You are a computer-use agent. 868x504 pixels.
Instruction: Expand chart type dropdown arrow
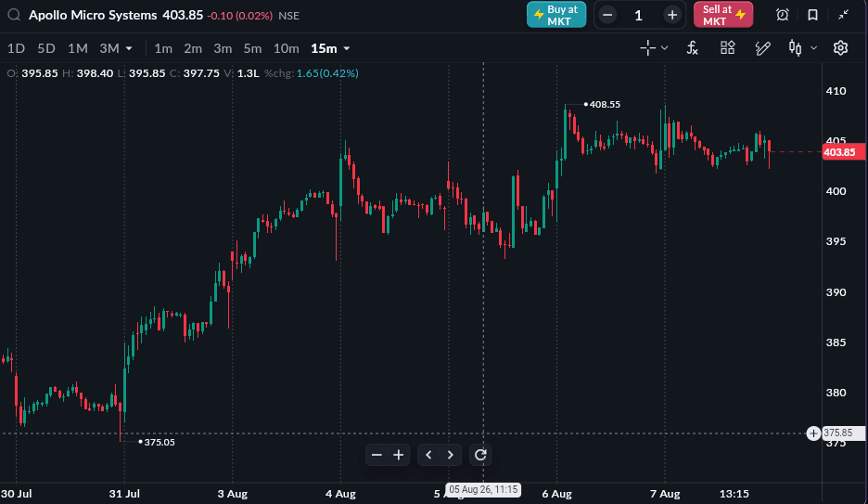814,48
